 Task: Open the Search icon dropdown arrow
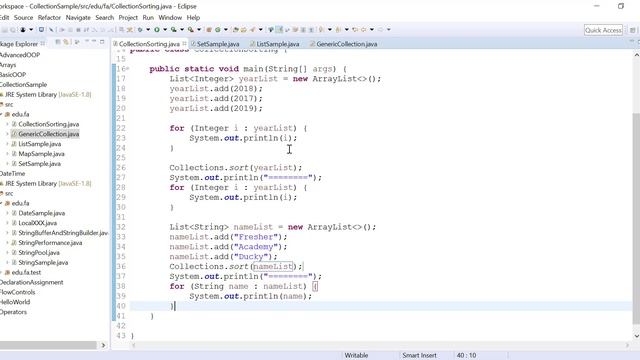click(x=260, y=29)
